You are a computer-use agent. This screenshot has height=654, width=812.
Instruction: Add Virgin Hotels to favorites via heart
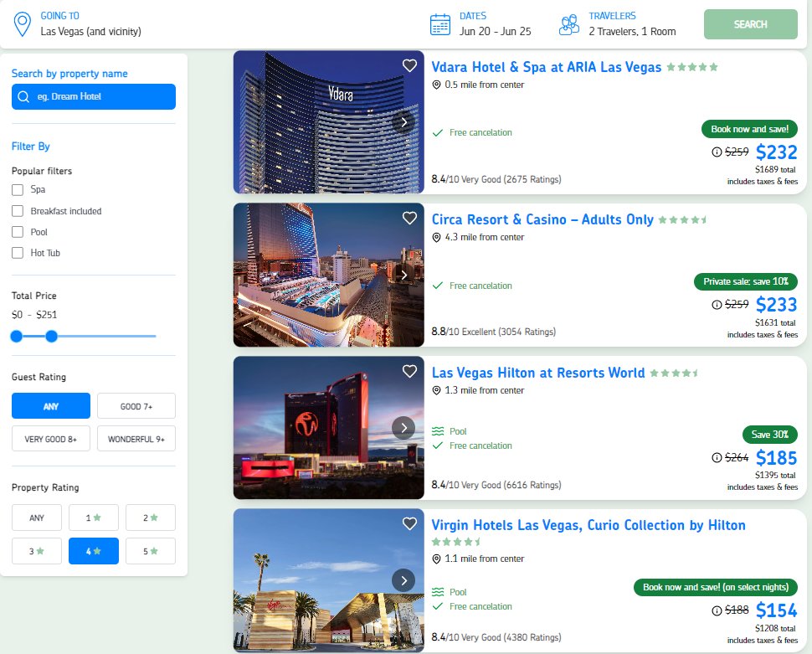pos(409,523)
